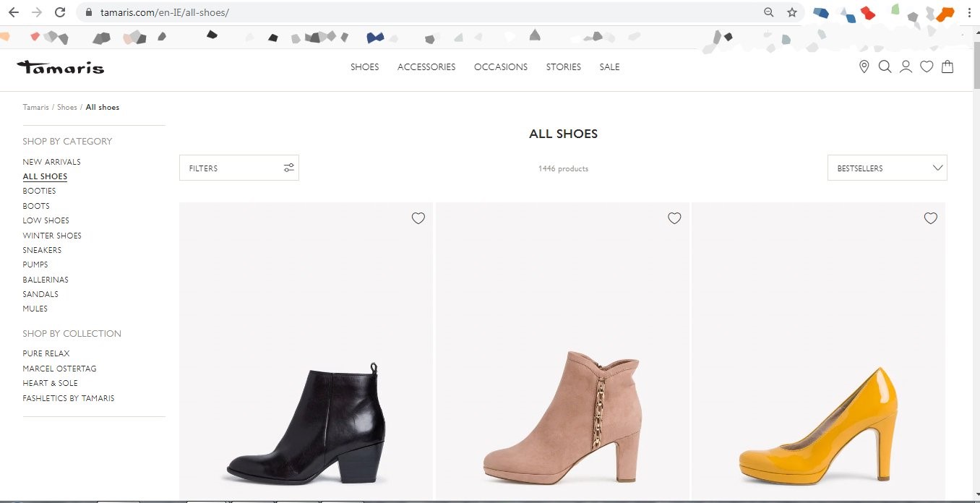Open the Chrome three-dot menu

pos(968,12)
